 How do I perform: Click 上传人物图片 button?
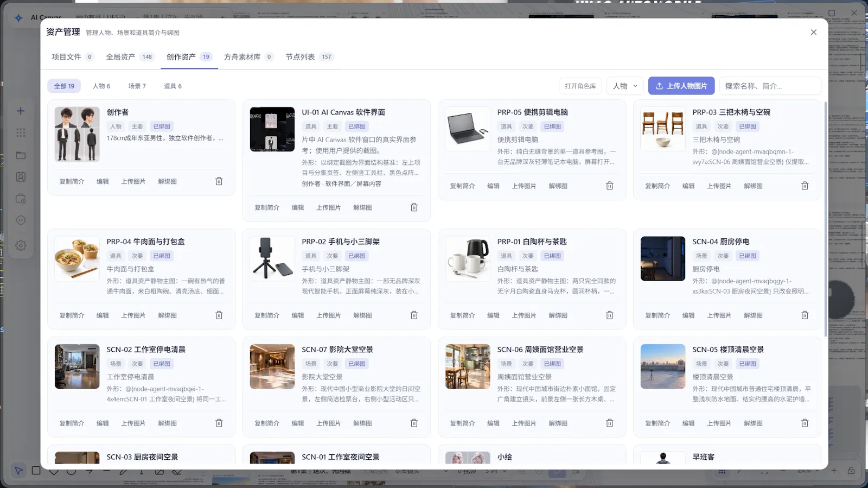(681, 86)
